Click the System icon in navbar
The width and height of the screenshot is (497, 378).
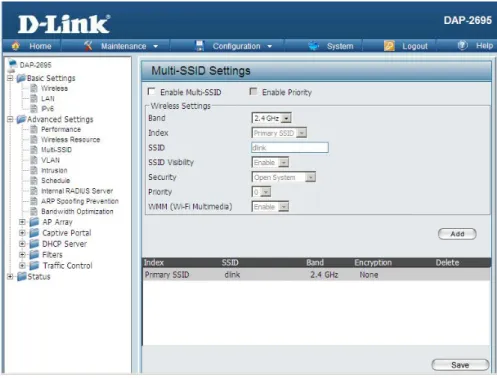click(x=314, y=46)
